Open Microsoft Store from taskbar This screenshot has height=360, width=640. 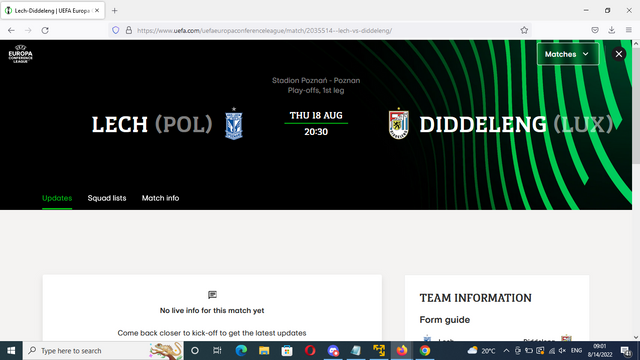287,351
